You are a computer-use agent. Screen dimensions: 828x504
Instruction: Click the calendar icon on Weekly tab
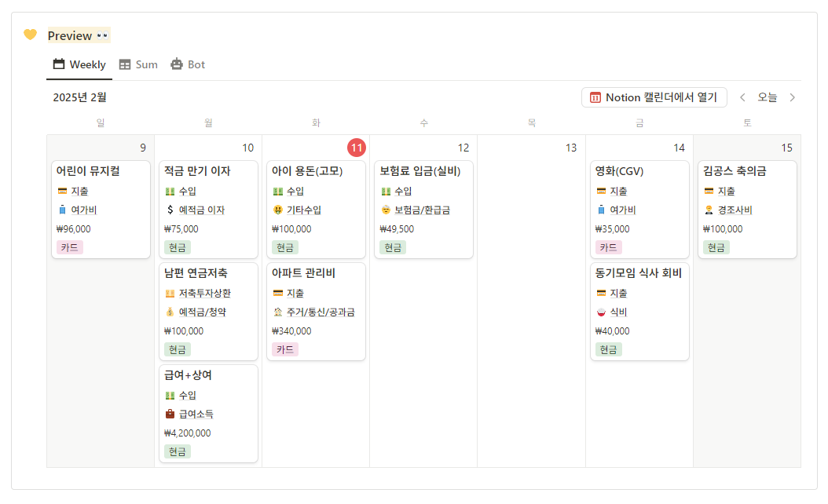coord(59,64)
